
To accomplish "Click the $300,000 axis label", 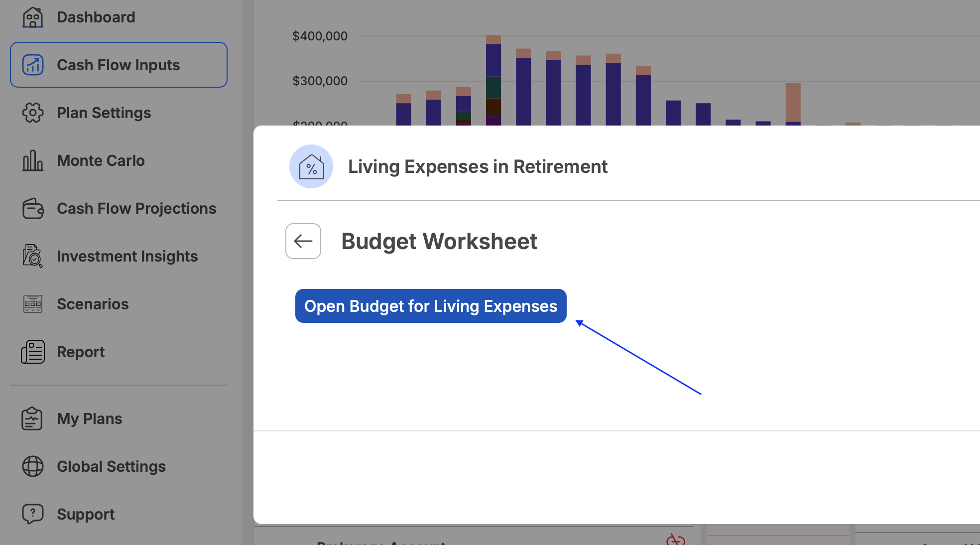I will point(320,81).
